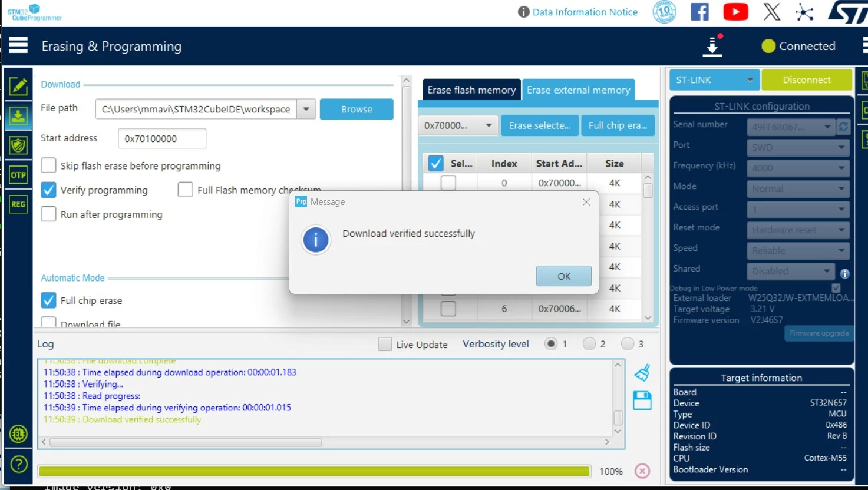Switch to Erase flash memory tab
This screenshot has width=868, height=490.
[471, 90]
